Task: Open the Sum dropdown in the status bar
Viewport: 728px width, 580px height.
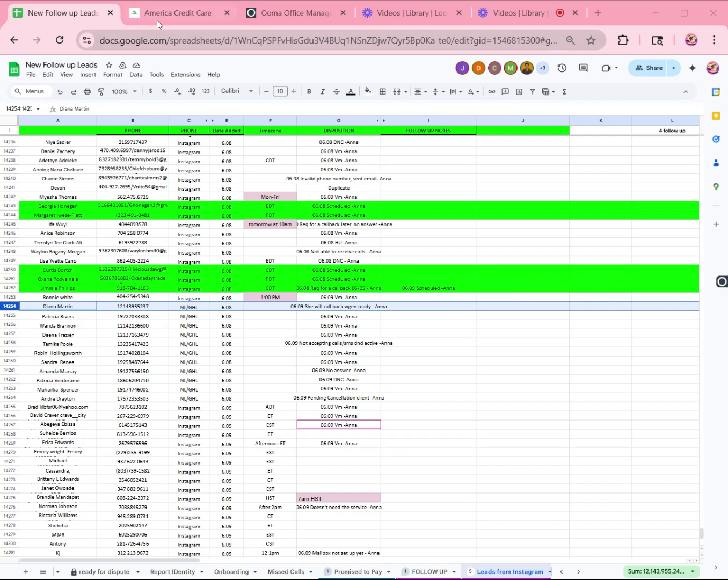Action: coord(661,571)
